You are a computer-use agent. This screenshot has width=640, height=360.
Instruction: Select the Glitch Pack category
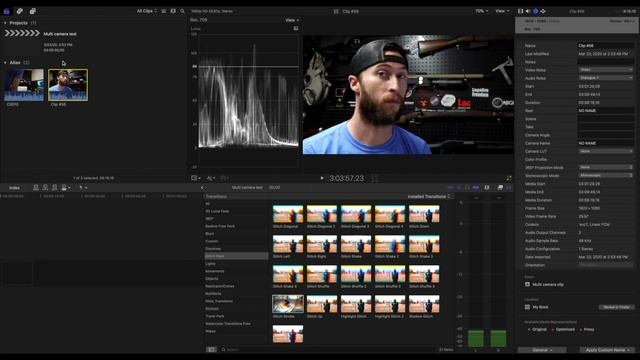tap(236, 256)
